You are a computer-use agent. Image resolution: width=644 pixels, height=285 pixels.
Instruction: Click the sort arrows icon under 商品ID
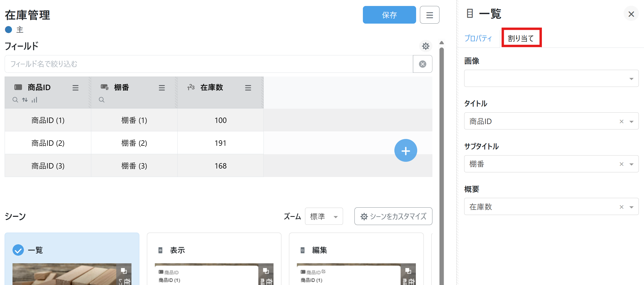coord(25,100)
